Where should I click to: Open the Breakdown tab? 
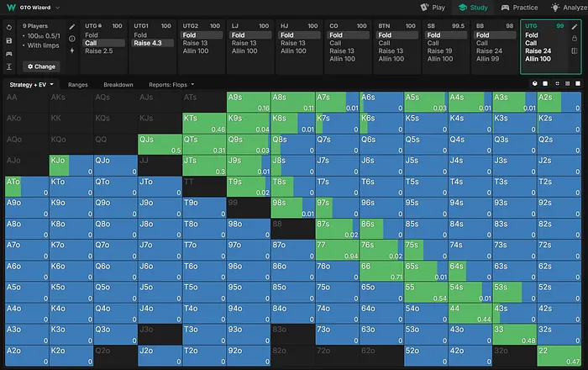[118, 85]
